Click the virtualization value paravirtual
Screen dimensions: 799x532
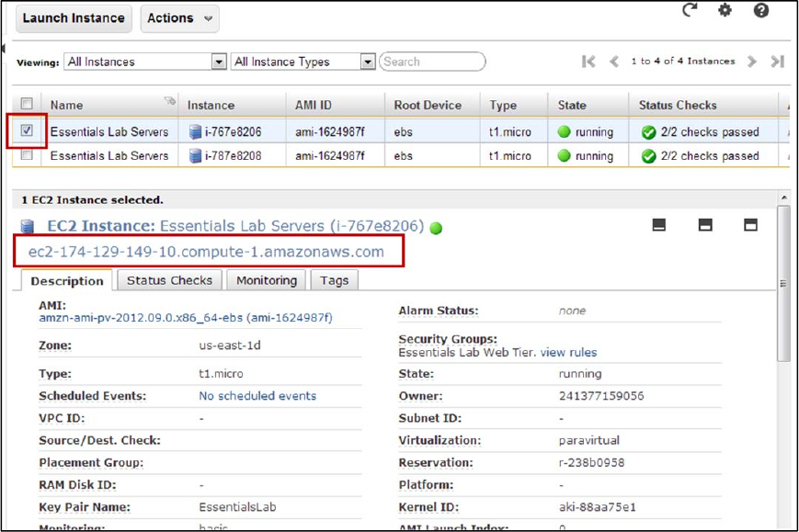coord(589,440)
